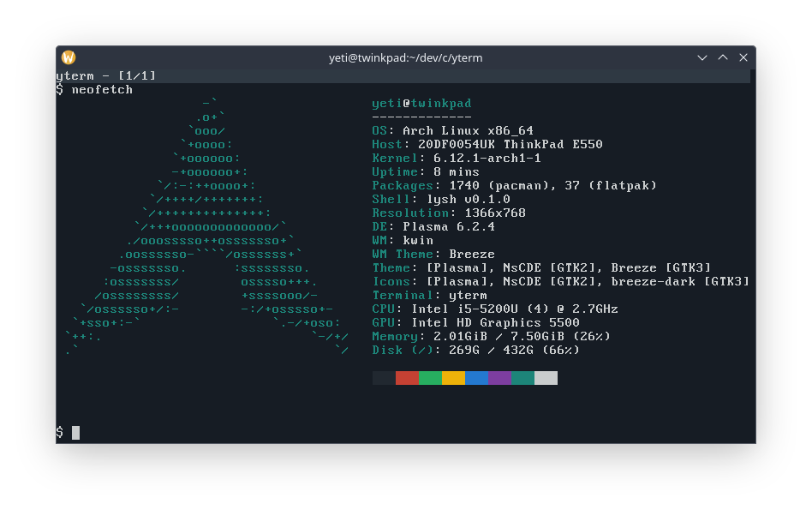This screenshot has height=510, width=812.
Task: Click the 'DE: Plasma 6.2.4' line
Action: [433, 226]
